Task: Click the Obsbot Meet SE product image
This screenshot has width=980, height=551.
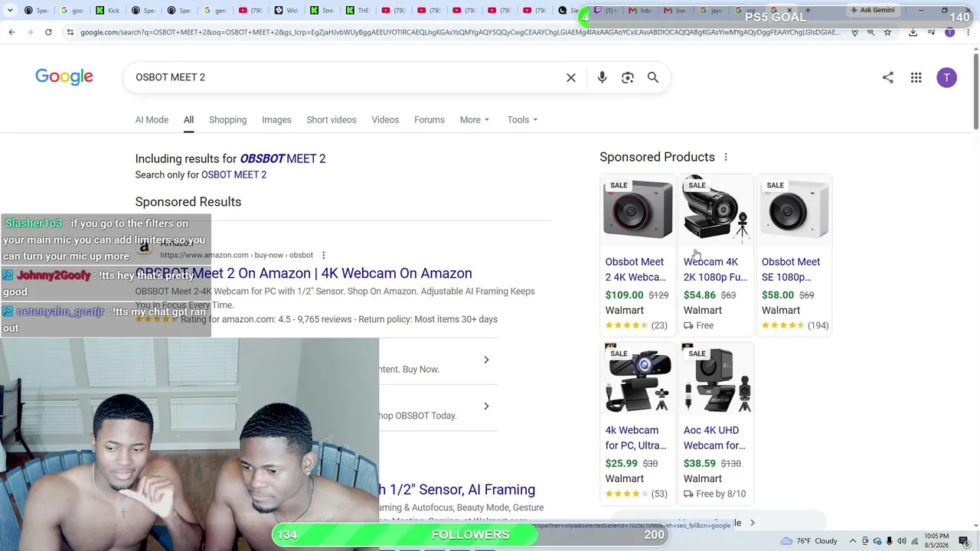Action: (794, 211)
